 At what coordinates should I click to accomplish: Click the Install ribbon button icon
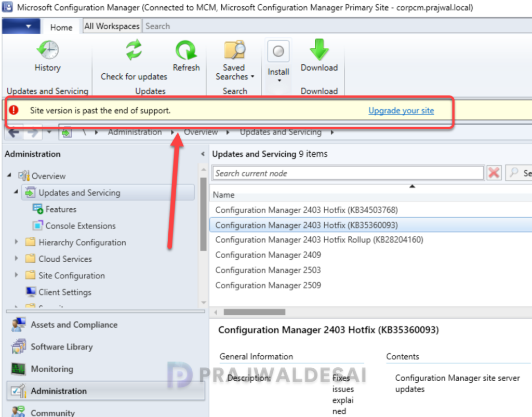(x=278, y=51)
